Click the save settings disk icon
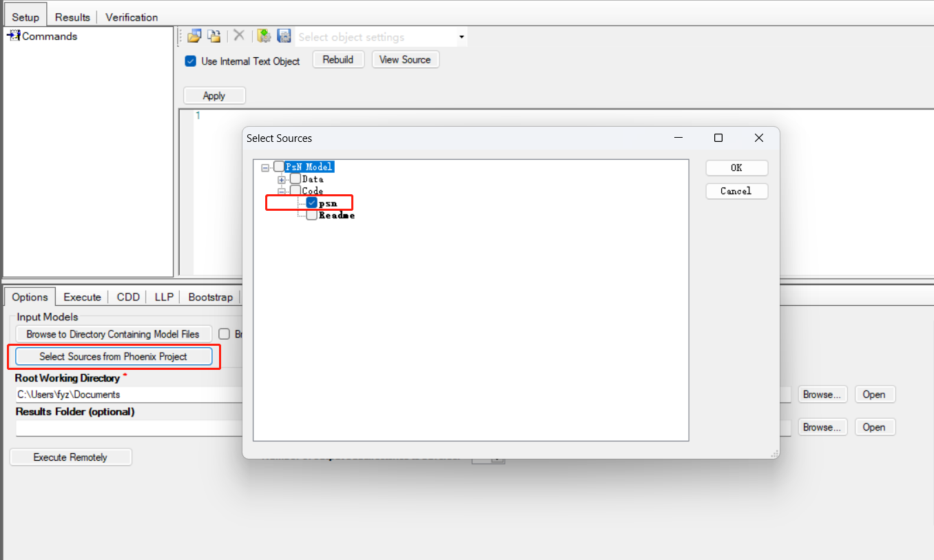934x560 pixels. point(284,37)
